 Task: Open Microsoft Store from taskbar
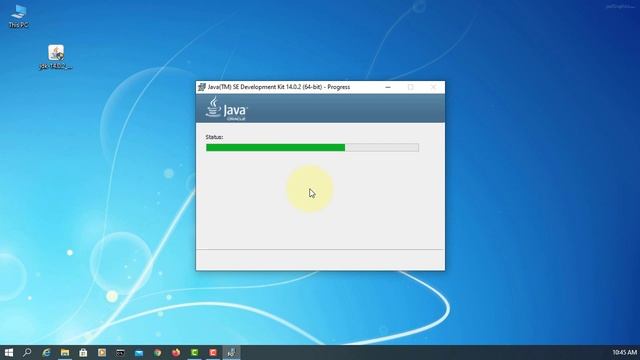click(x=83, y=352)
